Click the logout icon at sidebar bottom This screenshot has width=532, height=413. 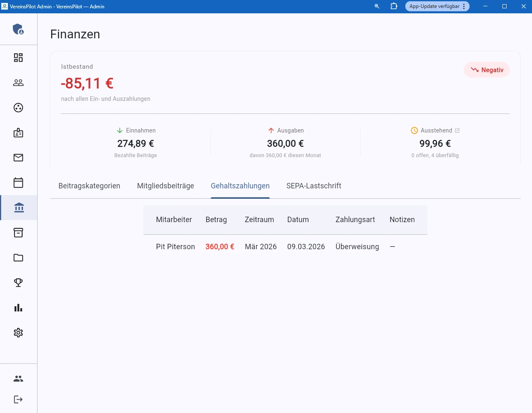click(18, 399)
